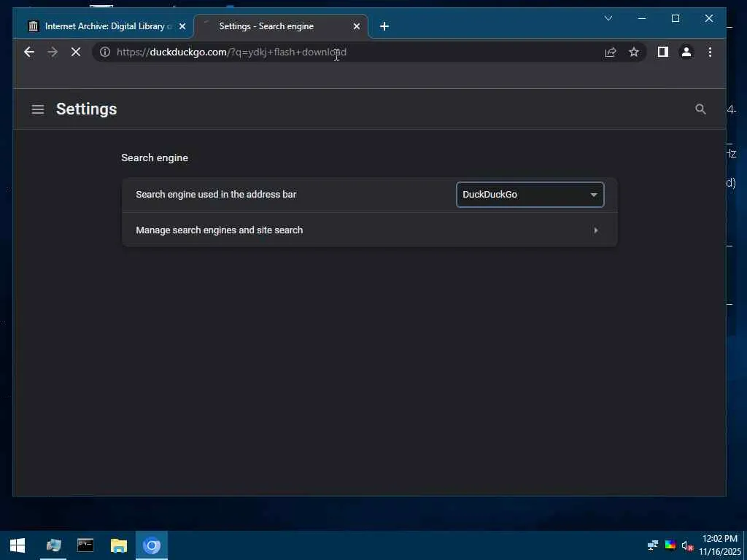The width and height of the screenshot is (747, 560).
Task: Expand Manage search engines and site search
Action: (x=370, y=230)
